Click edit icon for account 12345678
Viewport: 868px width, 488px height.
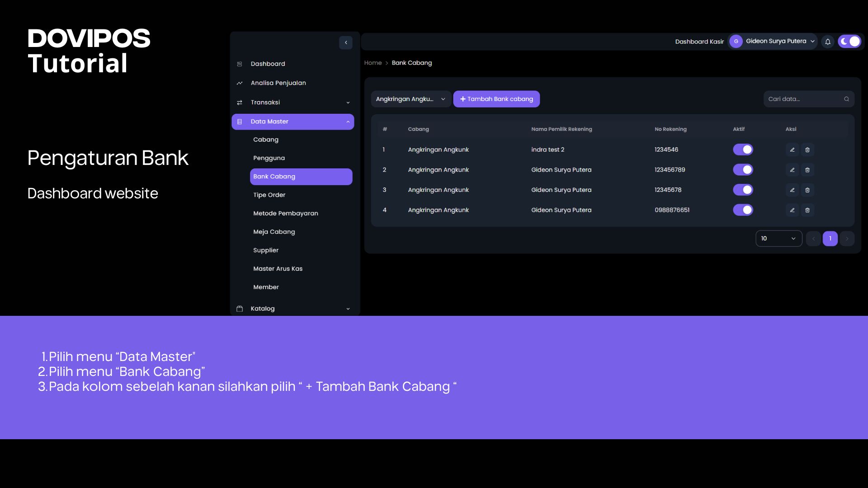tap(792, 190)
